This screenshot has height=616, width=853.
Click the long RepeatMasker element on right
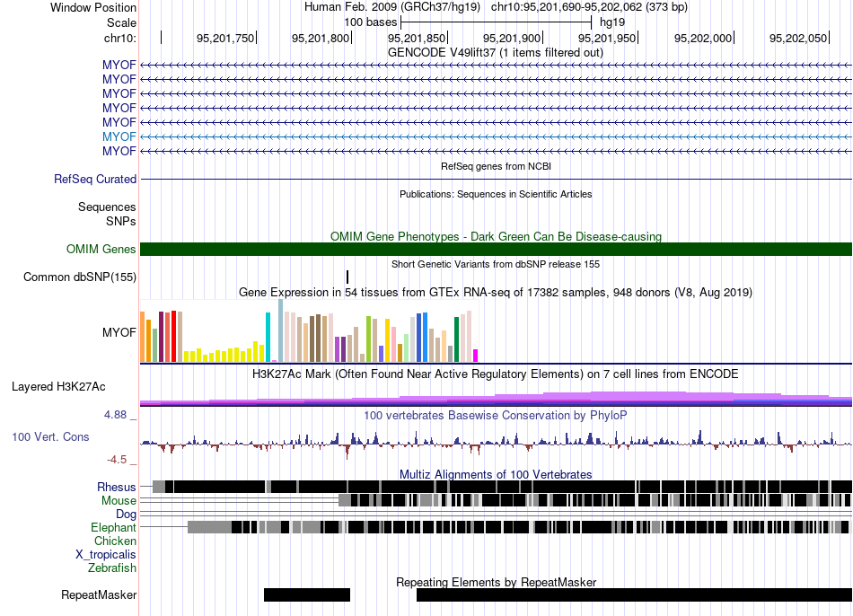point(634,594)
